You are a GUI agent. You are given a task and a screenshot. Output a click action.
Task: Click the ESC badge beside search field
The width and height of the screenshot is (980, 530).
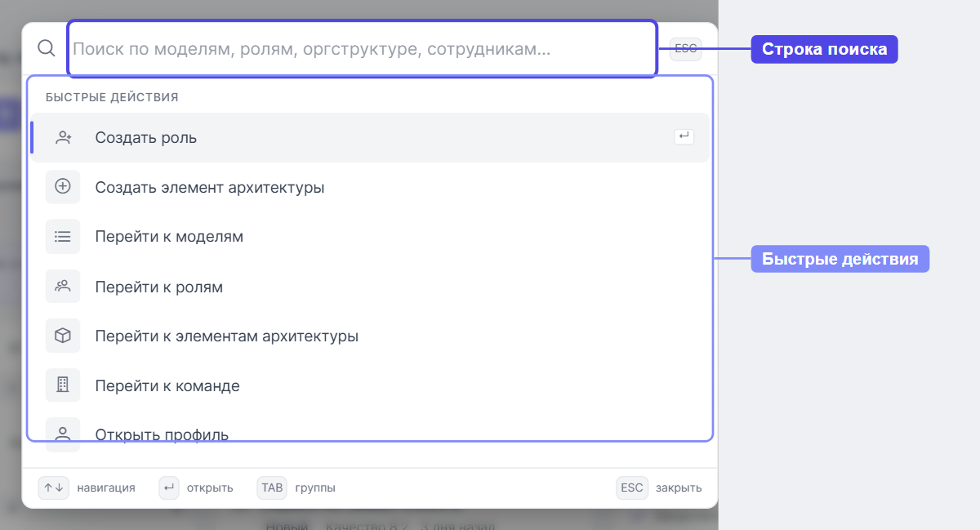pyautogui.click(x=686, y=49)
